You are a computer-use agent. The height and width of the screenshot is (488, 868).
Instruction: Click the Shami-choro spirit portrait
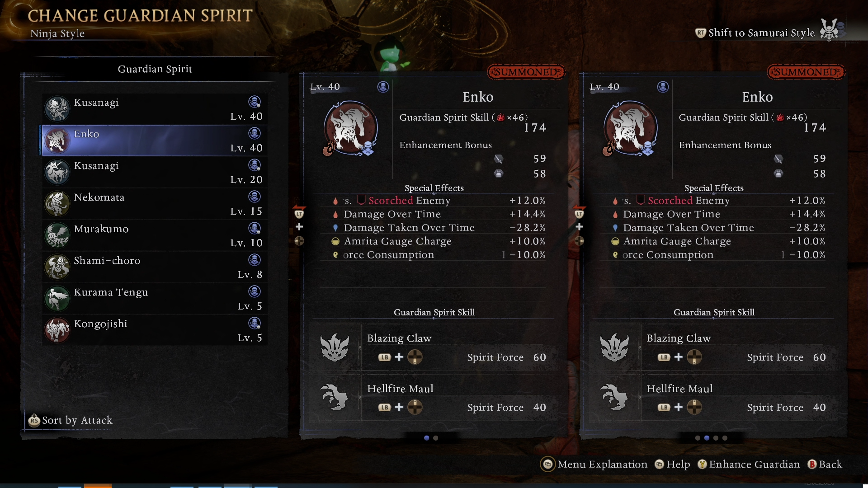[x=57, y=267]
